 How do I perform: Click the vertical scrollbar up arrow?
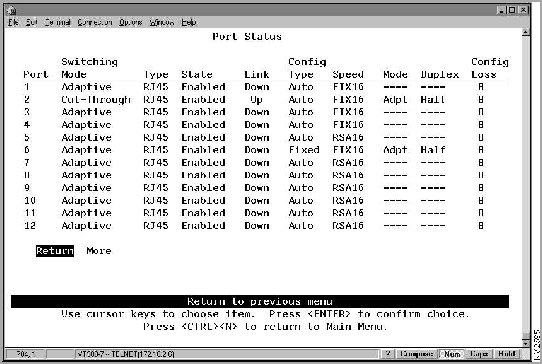pos(525,32)
